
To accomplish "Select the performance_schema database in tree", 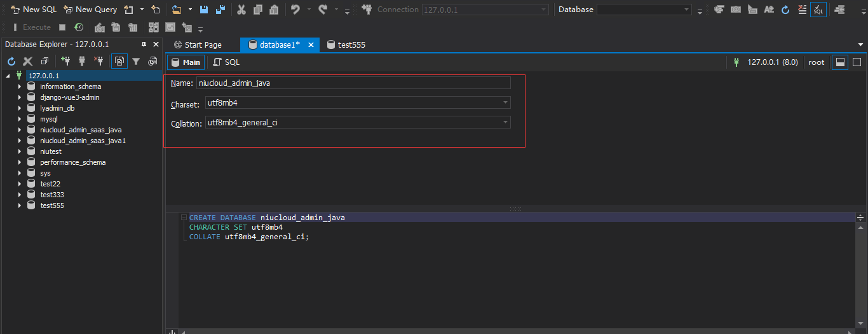I will point(72,162).
